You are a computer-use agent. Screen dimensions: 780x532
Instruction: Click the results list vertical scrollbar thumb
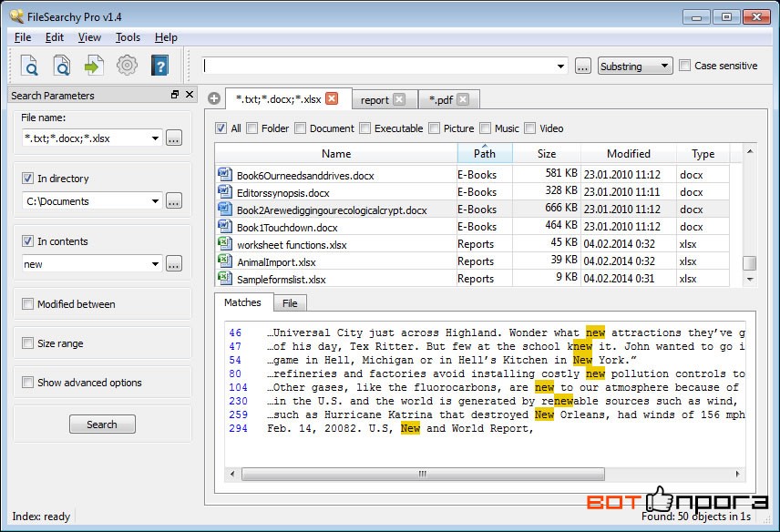tap(749, 262)
